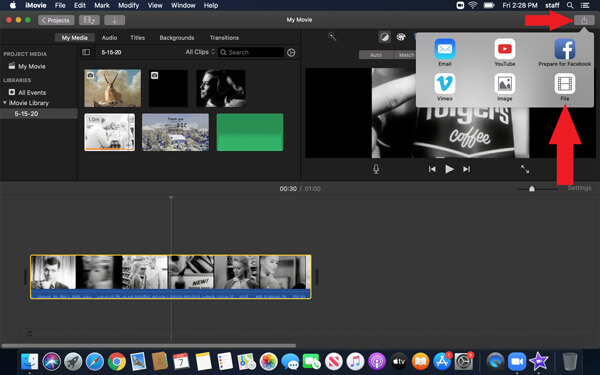Share the movie via Email
The height and width of the screenshot is (375, 600).
tap(445, 52)
